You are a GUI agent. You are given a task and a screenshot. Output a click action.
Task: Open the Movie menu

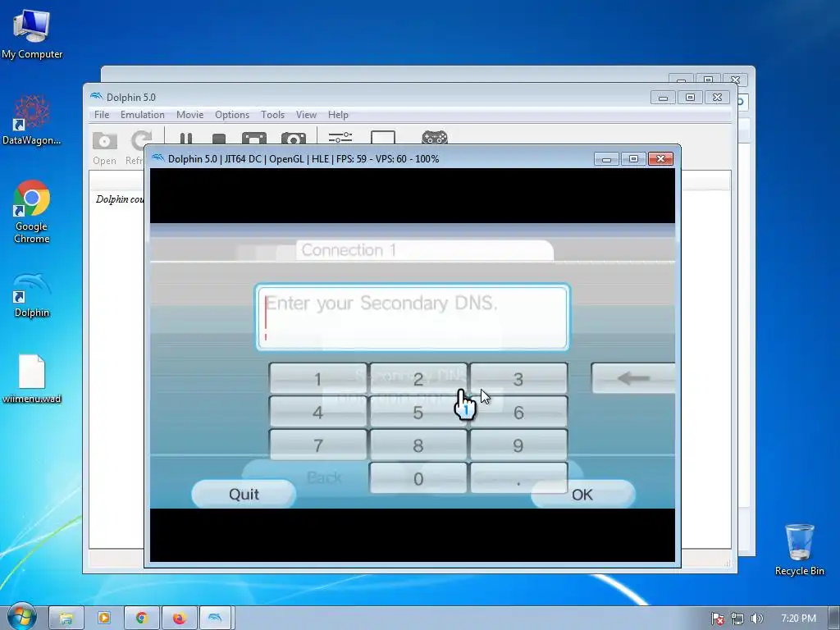[189, 115]
